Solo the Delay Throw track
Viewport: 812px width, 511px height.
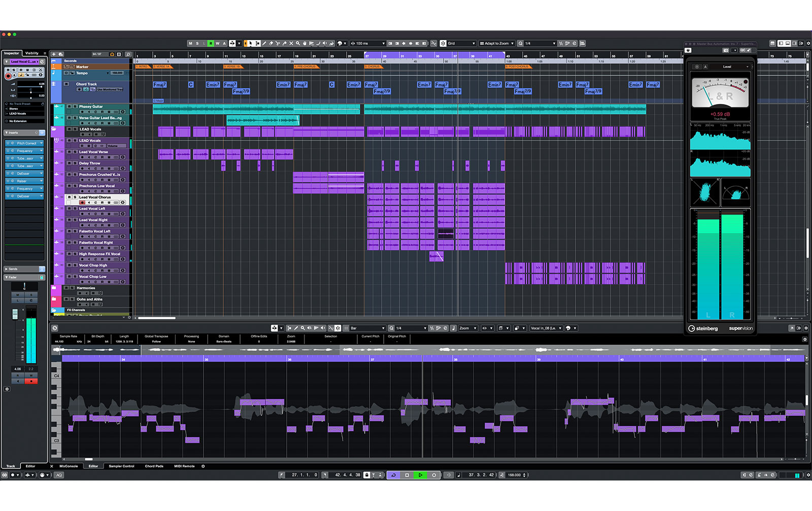pos(76,163)
